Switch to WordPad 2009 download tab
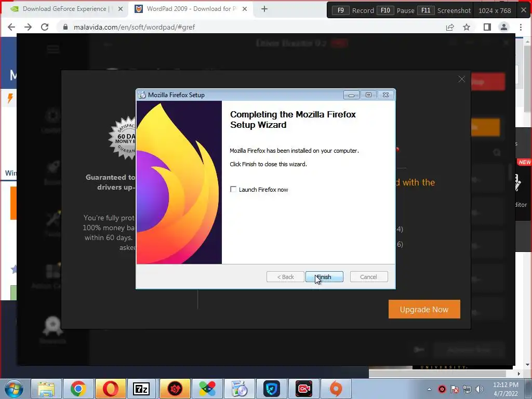Image resolution: width=532 pixels, height=399 pixels. [191, 9]
